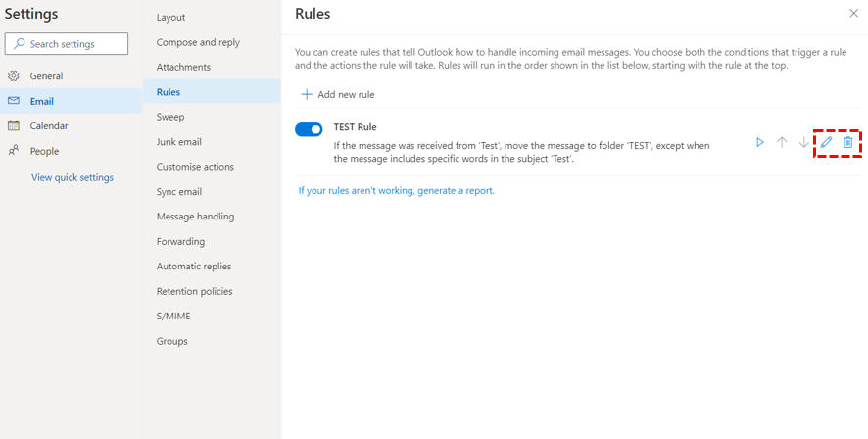
Task: Edit TEST Rule with pencil icon
Action: [x=826, y=143]
